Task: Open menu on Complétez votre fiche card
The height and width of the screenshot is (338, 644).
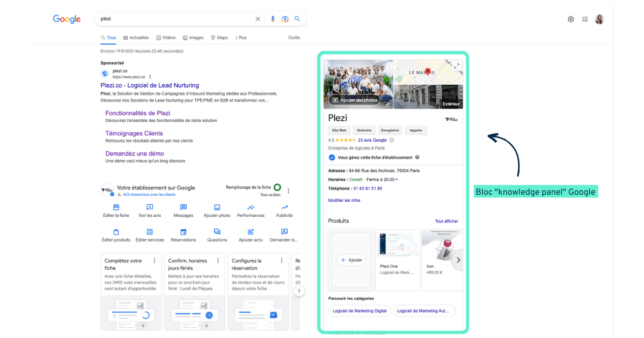Action: (154, 261)
